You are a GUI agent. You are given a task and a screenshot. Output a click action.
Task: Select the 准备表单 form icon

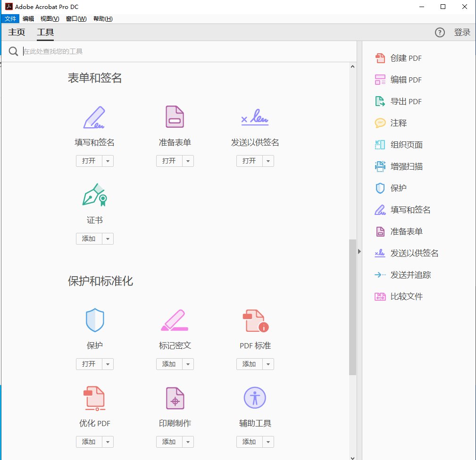tap(175, 117)
